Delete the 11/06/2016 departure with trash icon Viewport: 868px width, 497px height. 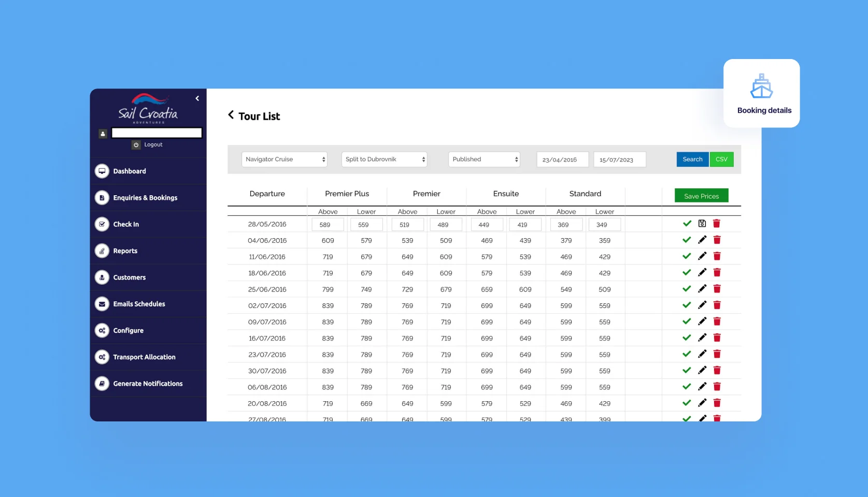point(717,256)
